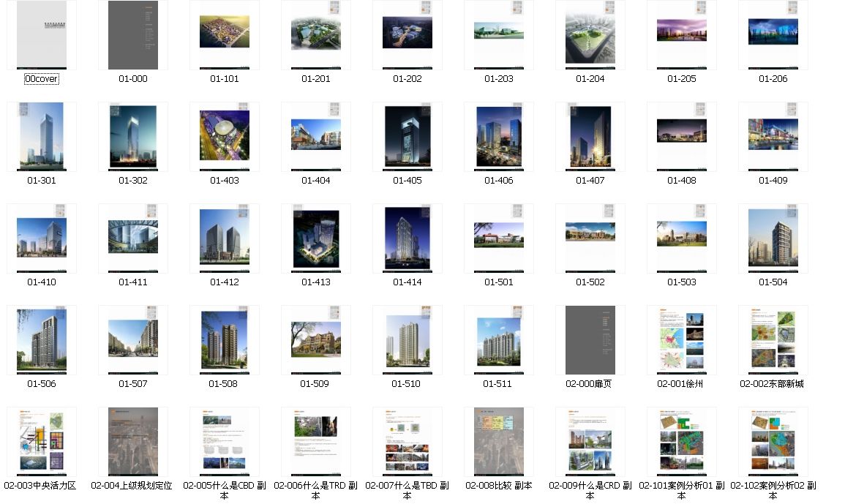Select the gray 01-000 cover image

pyautogui.click(x=132, y=34)
